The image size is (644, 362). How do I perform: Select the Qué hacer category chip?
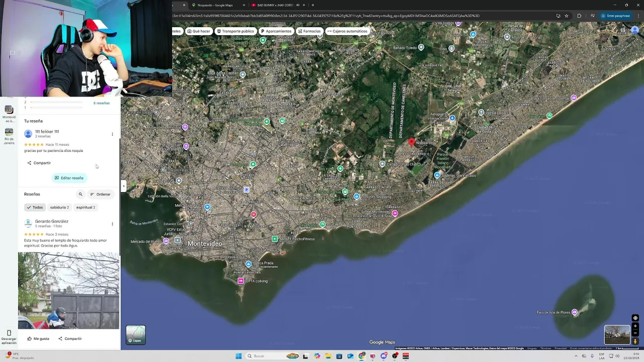(199, 31)
